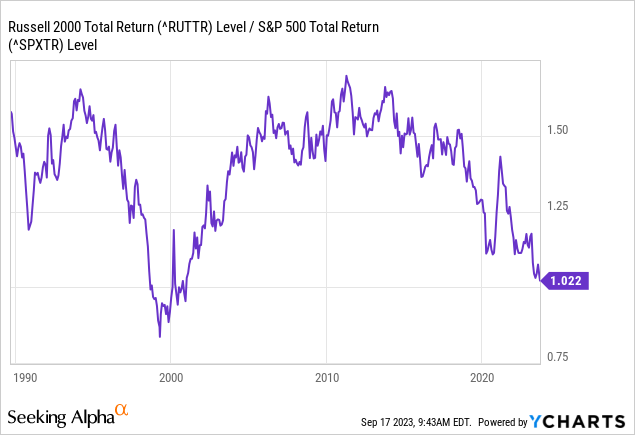Screen dimensions: 635x435
Task: Click the line's spike just after 2000
Action: click(174, 231)
